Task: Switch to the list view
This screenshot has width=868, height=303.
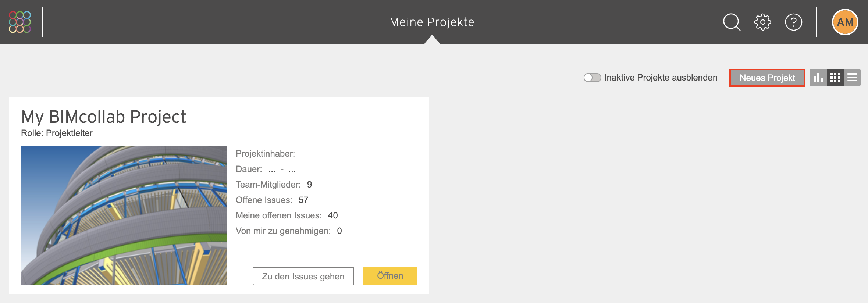Action: point(852,78)
